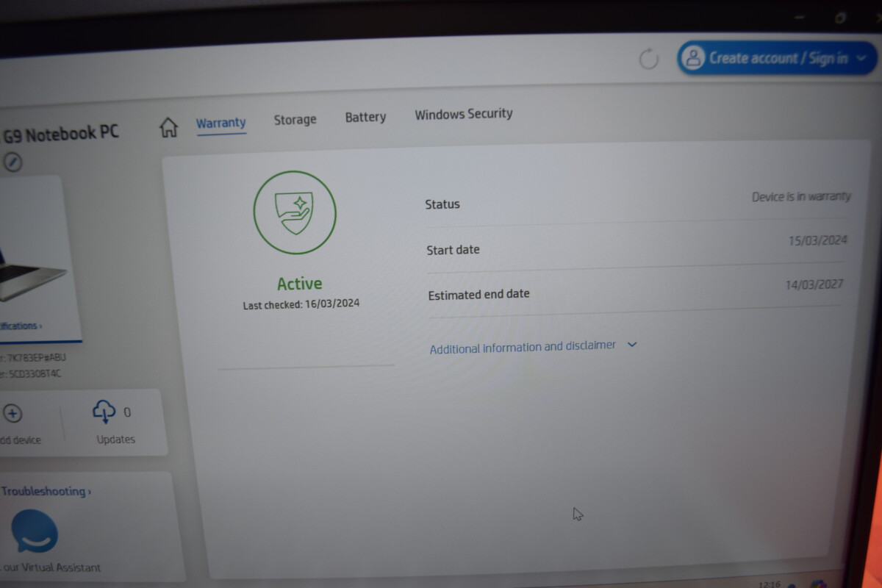Click the refresh circular arrow icon
The height and width of the screenshot is (588, 882).
click(x=649, y=59)
